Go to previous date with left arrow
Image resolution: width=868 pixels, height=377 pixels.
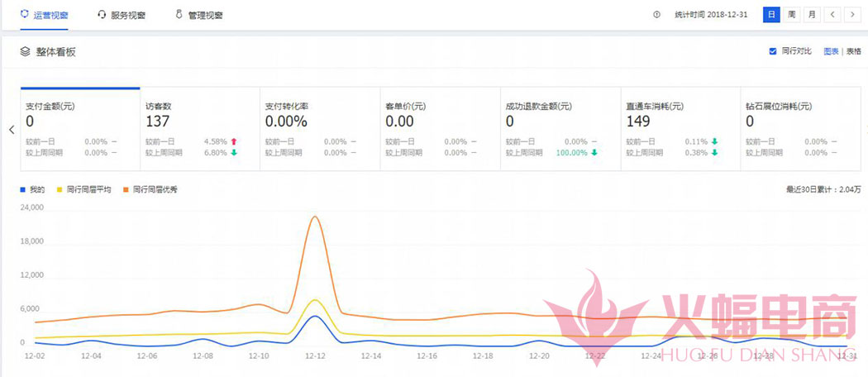833,15
